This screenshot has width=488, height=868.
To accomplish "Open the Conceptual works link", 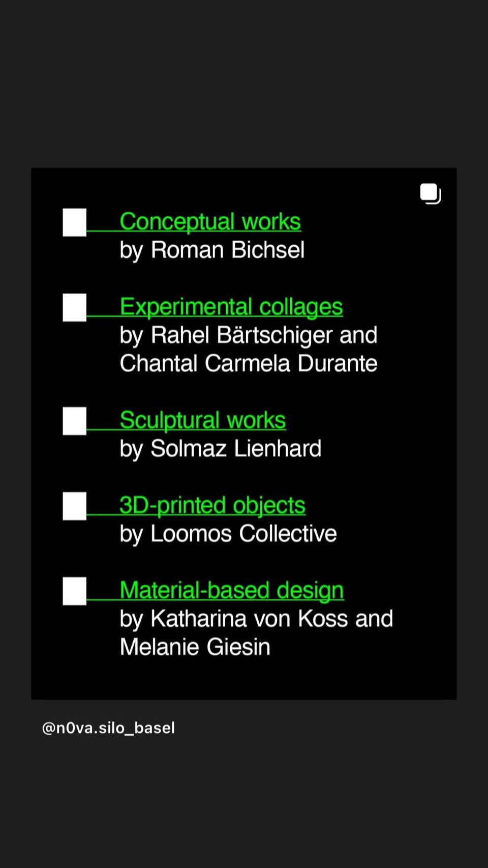I will pyautogui.click(x=210, y=222).
